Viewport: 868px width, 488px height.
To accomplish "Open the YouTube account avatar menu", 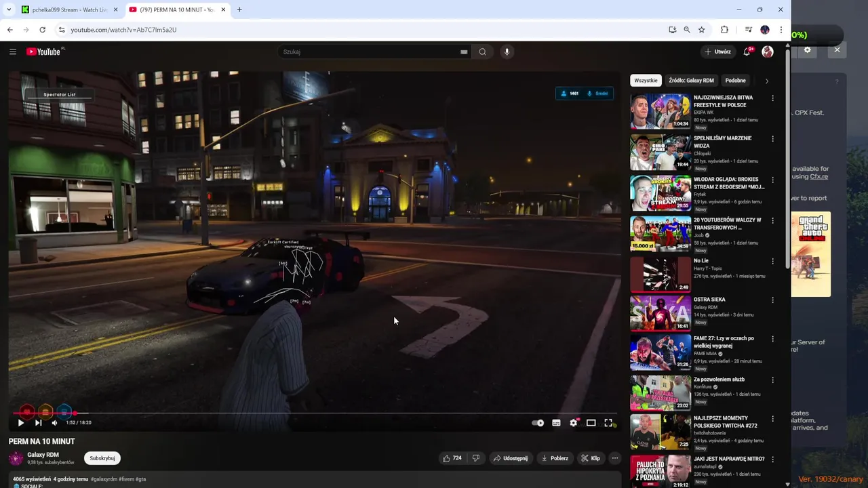I will 768,52.
